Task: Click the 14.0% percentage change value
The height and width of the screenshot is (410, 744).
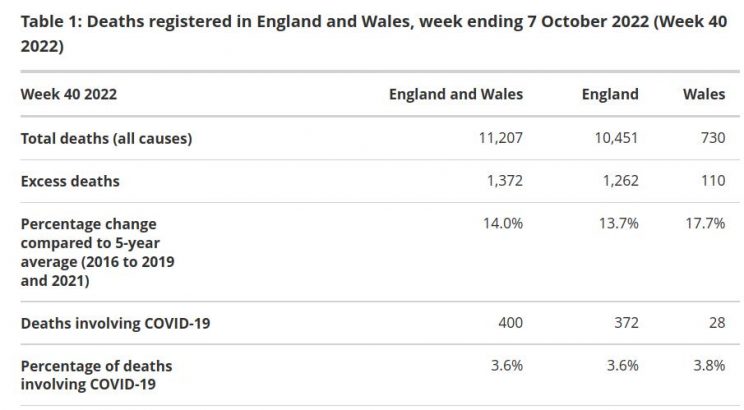Action: (x=503, y=224)
